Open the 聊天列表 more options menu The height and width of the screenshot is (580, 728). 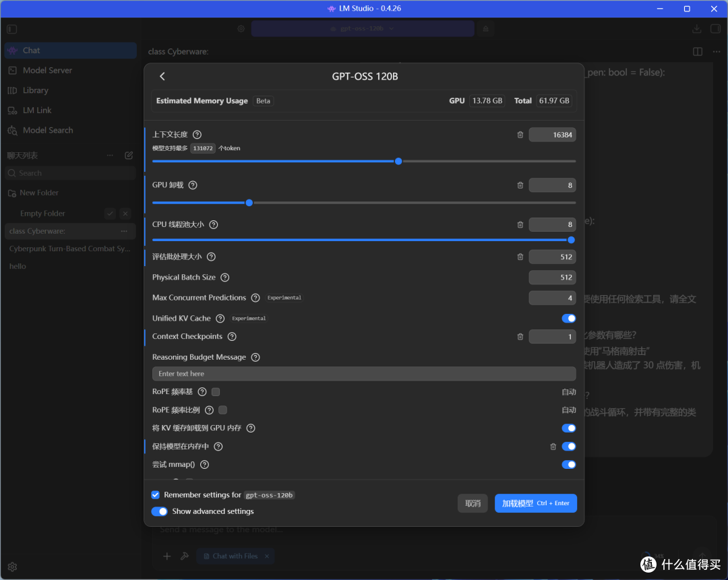[x=110, y=156]
